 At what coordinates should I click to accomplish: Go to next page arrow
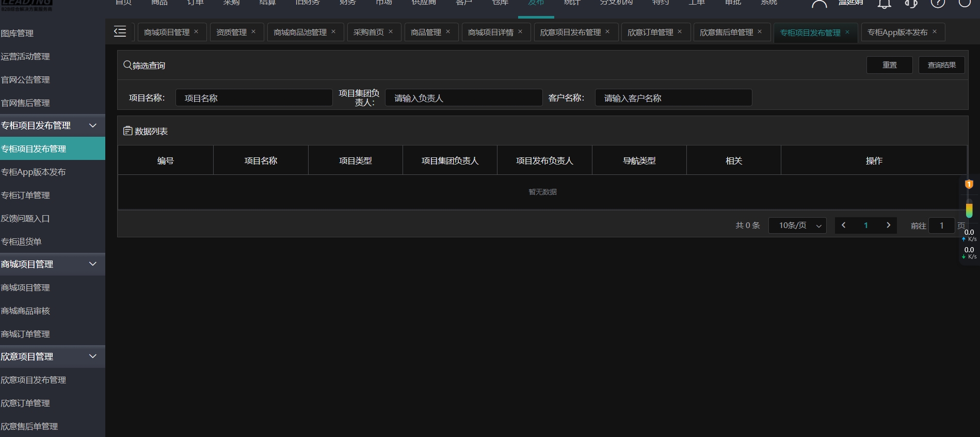pyautogui.click(x=888, y=225)
